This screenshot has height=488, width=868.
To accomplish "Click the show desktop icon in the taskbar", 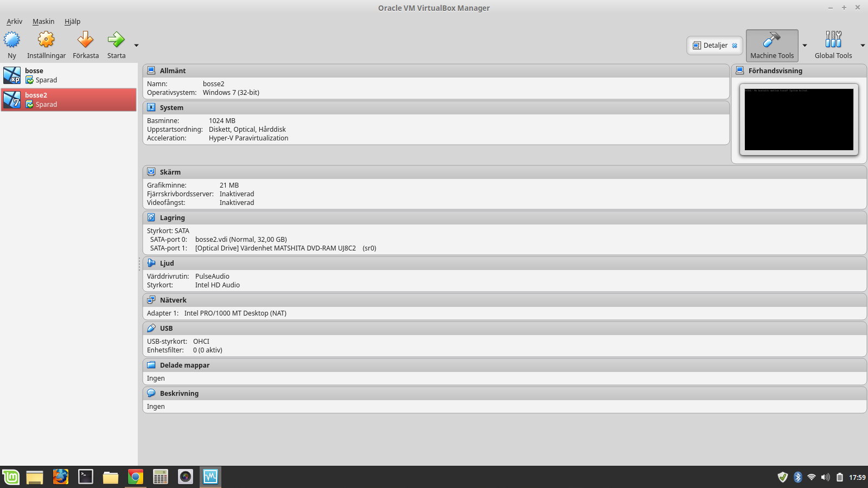I will point(35,477).
